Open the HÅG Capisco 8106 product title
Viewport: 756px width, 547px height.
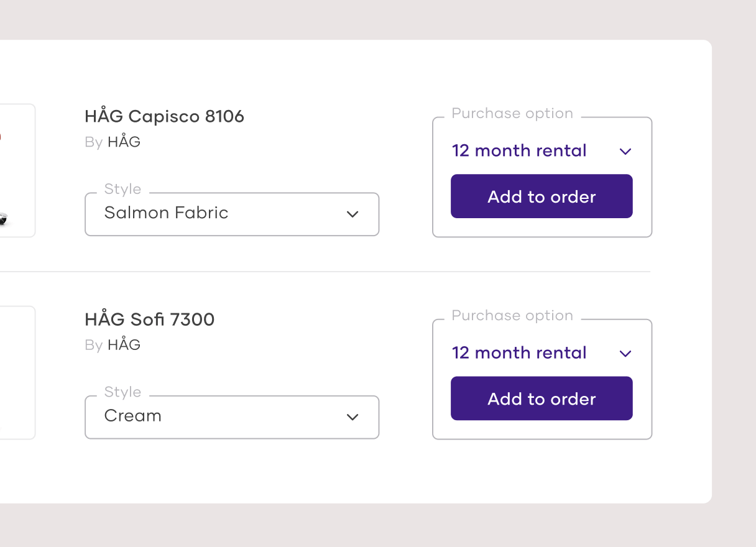(x=164, y=116)
